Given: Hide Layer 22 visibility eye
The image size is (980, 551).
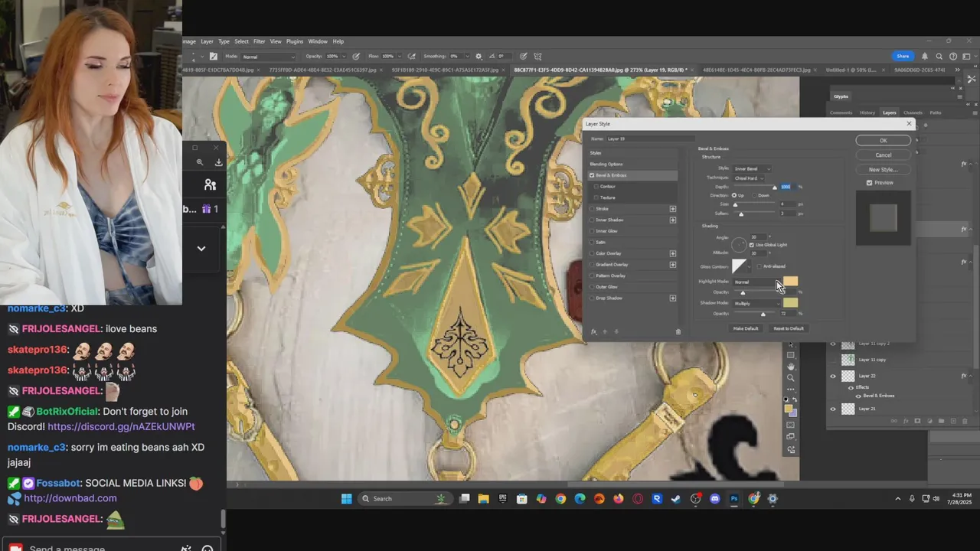Looking at the screenshot, I should [x=833, y=377].
